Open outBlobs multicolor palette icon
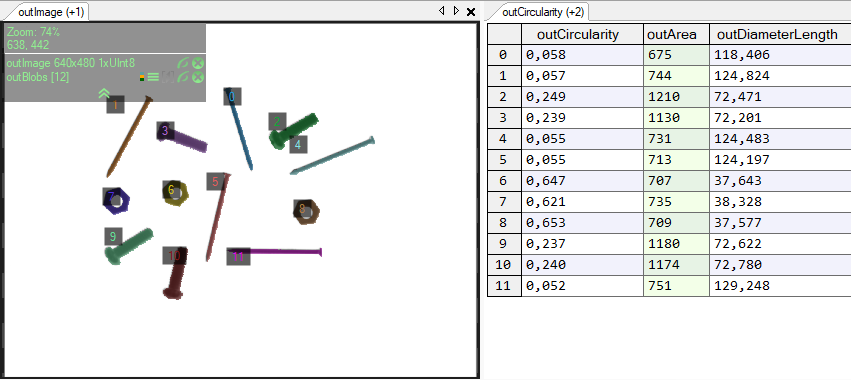This screenshot has height=380, width=851. [142, 78]
